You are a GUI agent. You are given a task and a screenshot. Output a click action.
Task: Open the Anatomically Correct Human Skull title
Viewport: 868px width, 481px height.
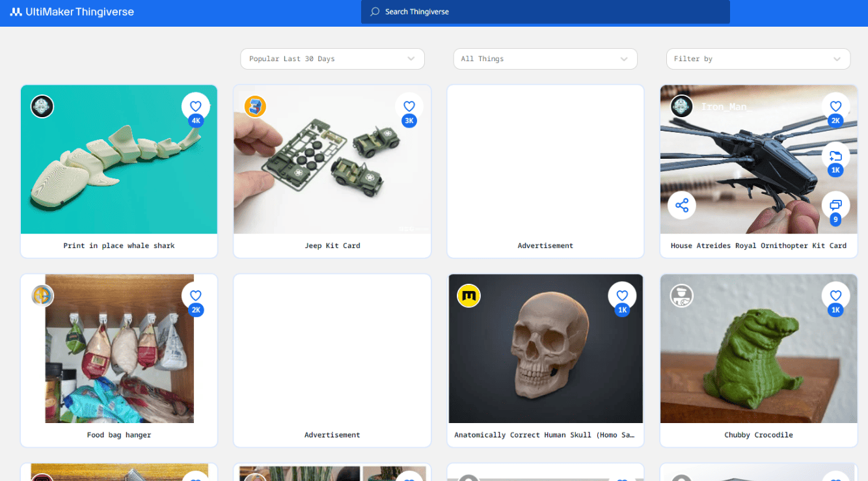pyautogui.click(x=544, y=435)
